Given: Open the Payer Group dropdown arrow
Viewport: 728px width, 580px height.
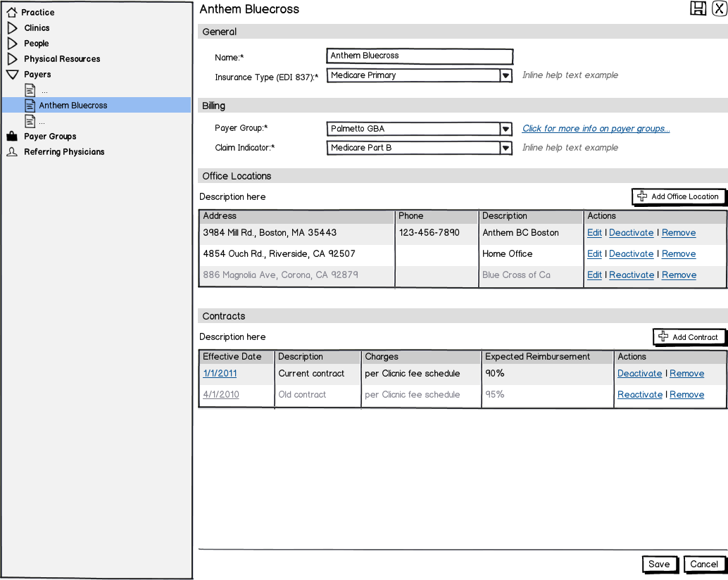Looking at the screenshot, I should pyautogui.click(x=506, y=129).
